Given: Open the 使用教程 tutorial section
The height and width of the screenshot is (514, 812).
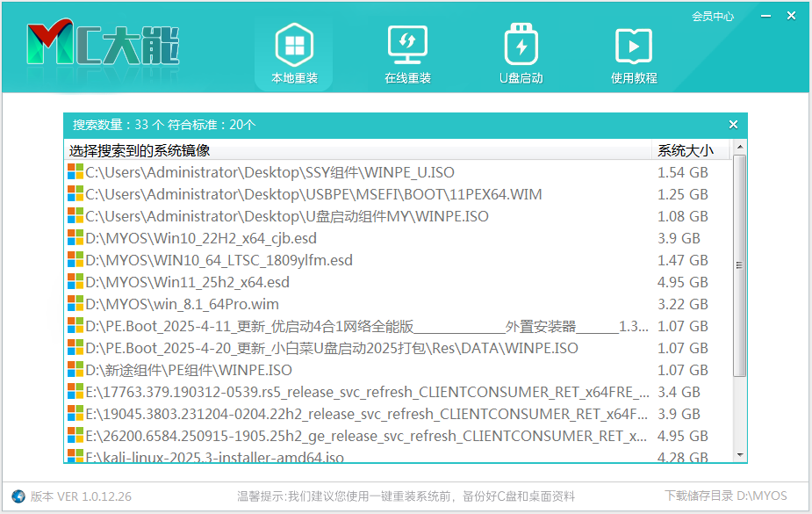Looking at the screenshot, I should 634,54.
